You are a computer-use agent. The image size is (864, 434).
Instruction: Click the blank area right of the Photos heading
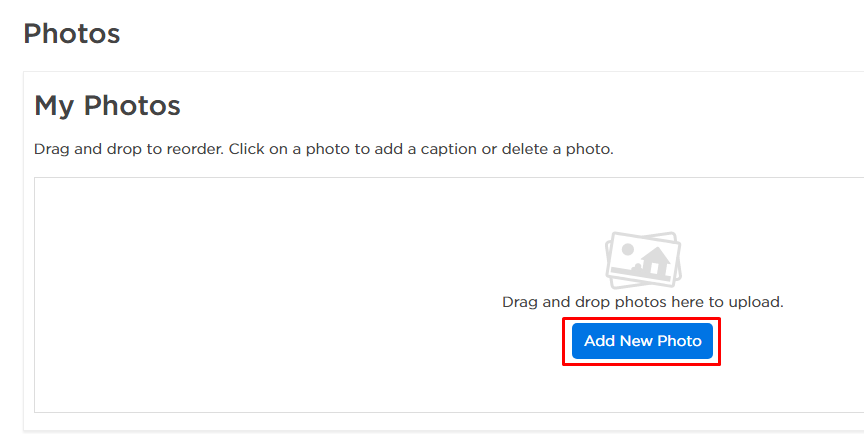(x=450, y=33)
